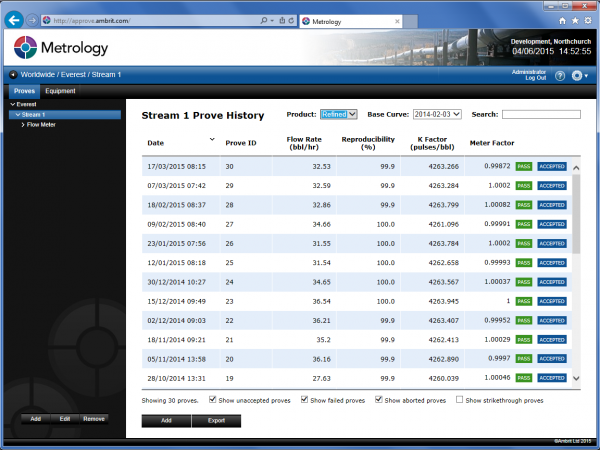Click date cell 17/03/2015 08:15
Image resolution: width=600 pixels, height=450 pixels.
(176, 166)
